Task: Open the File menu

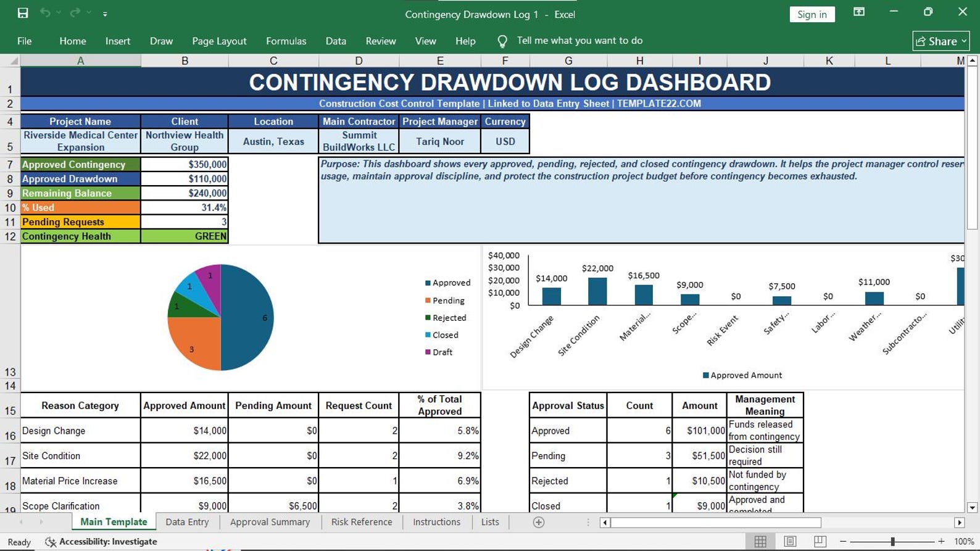Action: (25, 41)
